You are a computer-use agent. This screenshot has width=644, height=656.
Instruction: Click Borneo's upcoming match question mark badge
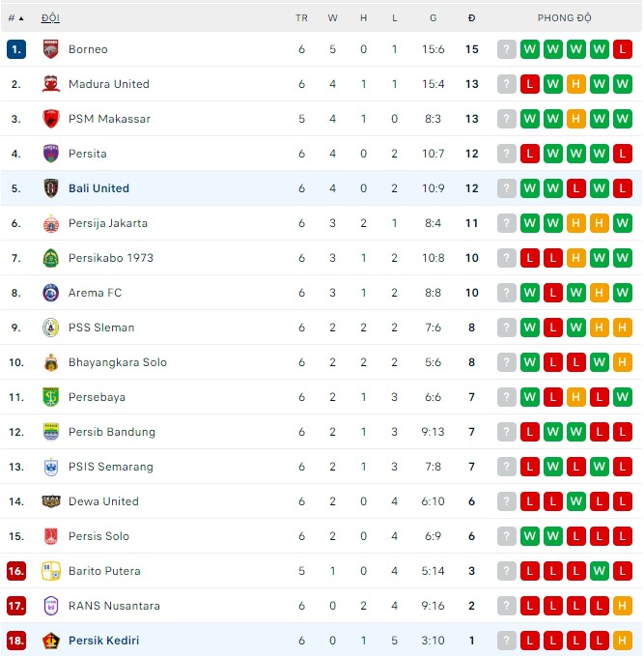507,49
